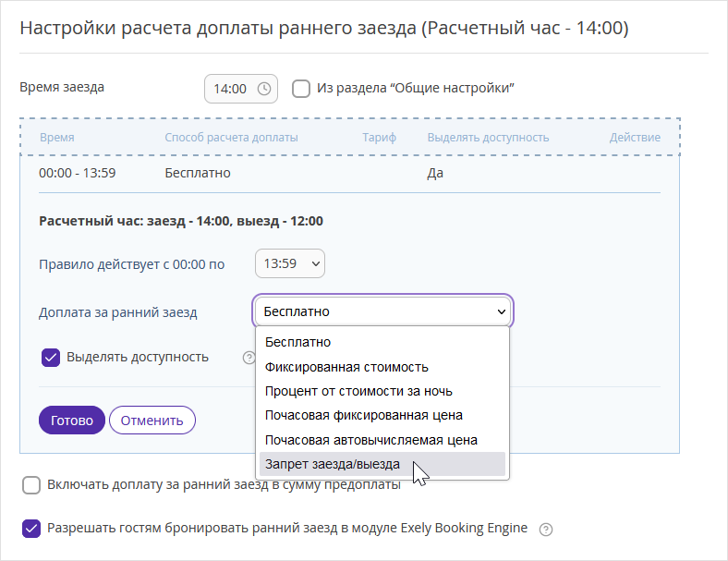Click the Действие column header
Viewport: 728px width, 561px height.
point(635,138)
